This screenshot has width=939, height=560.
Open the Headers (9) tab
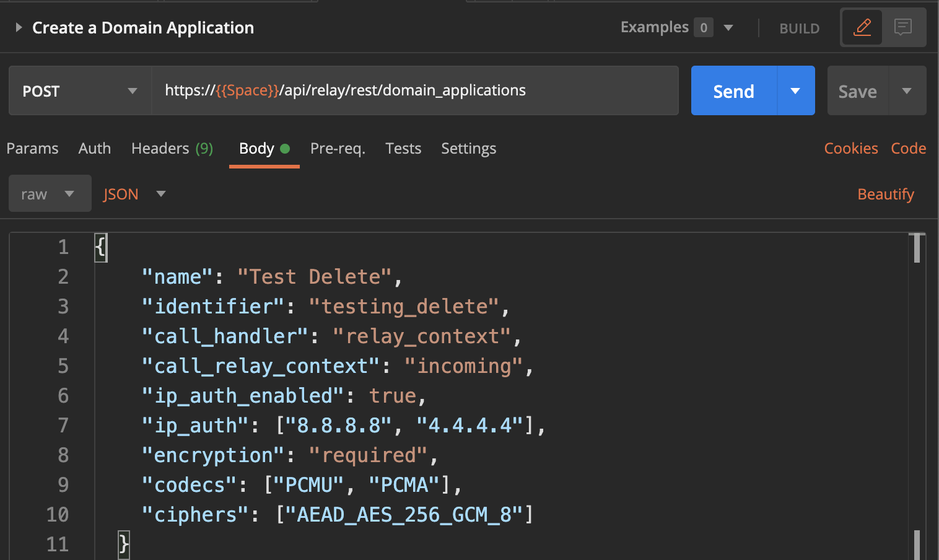pyautogui.click(x=172, y=149)
